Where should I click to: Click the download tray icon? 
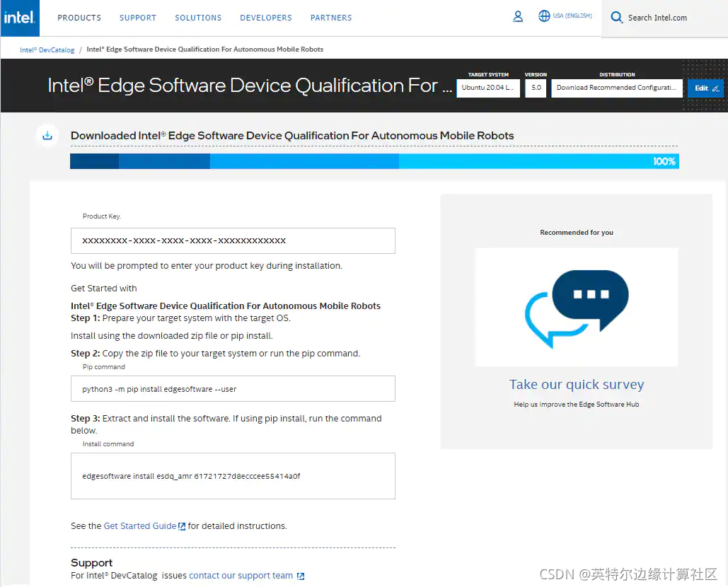(x=47, y=136)
